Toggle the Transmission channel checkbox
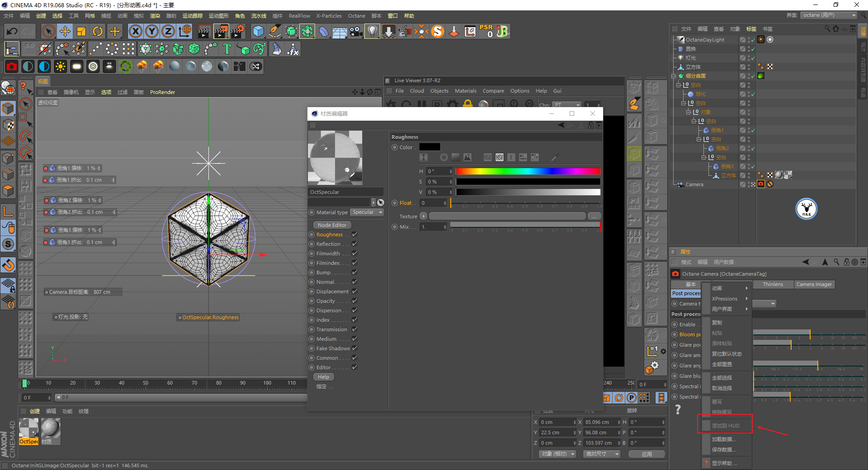This screenshot has width=868, height=470. coord(355,329)
